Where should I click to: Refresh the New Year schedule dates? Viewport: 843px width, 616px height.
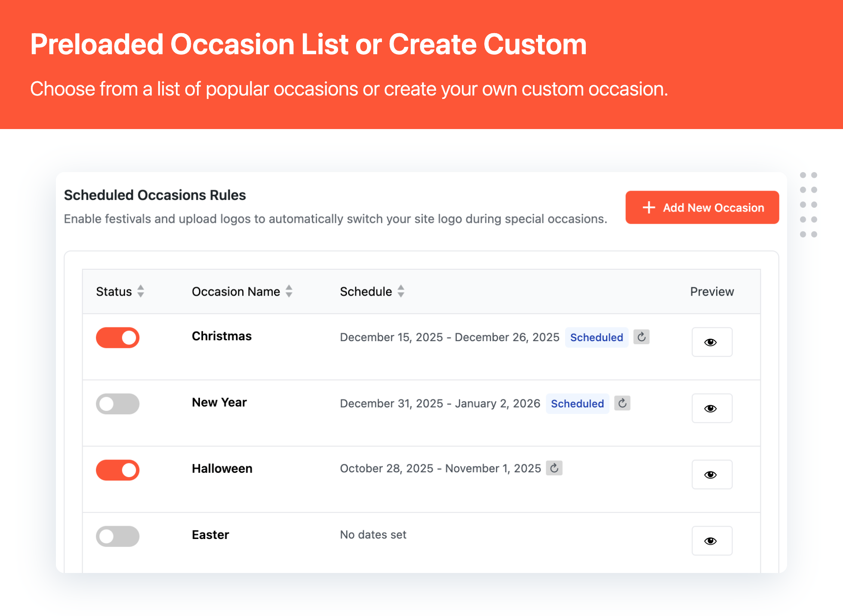pyautogui.click(x=622, y=403)
